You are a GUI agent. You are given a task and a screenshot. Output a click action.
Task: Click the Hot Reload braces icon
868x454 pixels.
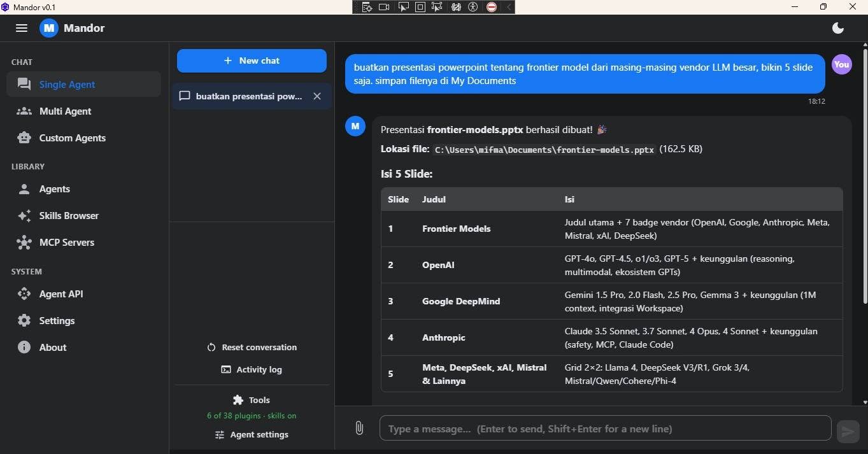point(456,7)
